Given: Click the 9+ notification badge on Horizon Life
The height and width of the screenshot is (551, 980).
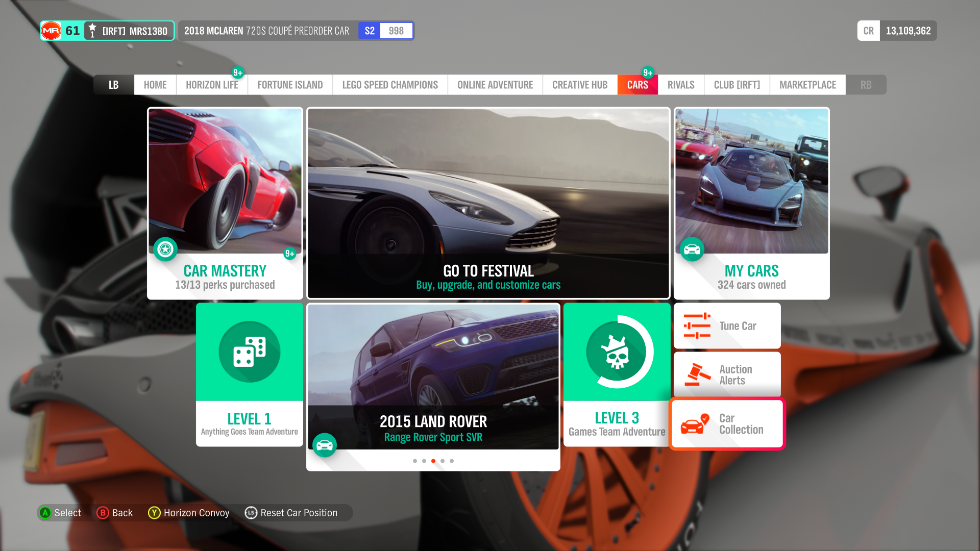Looking at the screenshot, I should [x=238, y=72].
